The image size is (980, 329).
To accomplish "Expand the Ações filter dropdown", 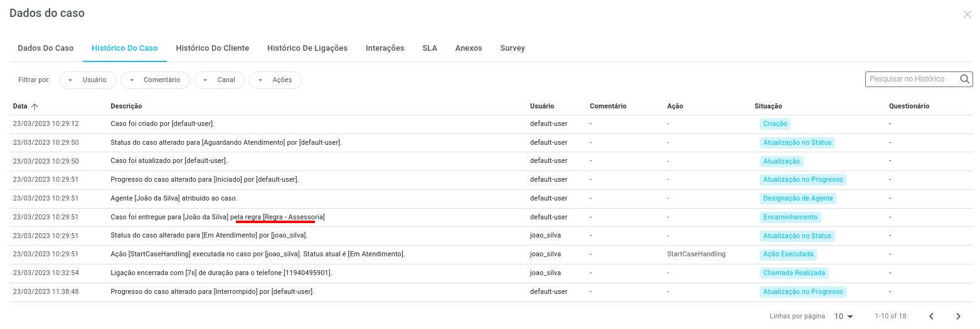I will [x=275, y=80].
